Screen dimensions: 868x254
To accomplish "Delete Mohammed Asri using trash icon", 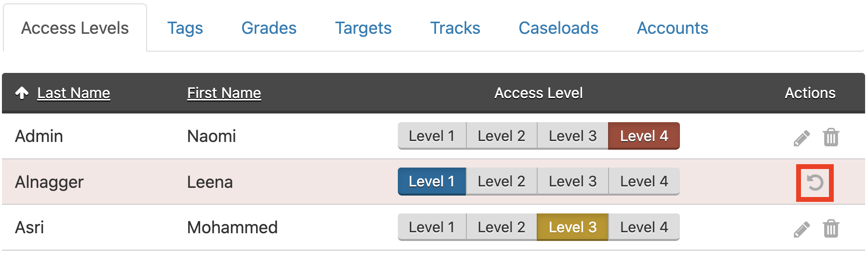I will [x=831, y=228].
